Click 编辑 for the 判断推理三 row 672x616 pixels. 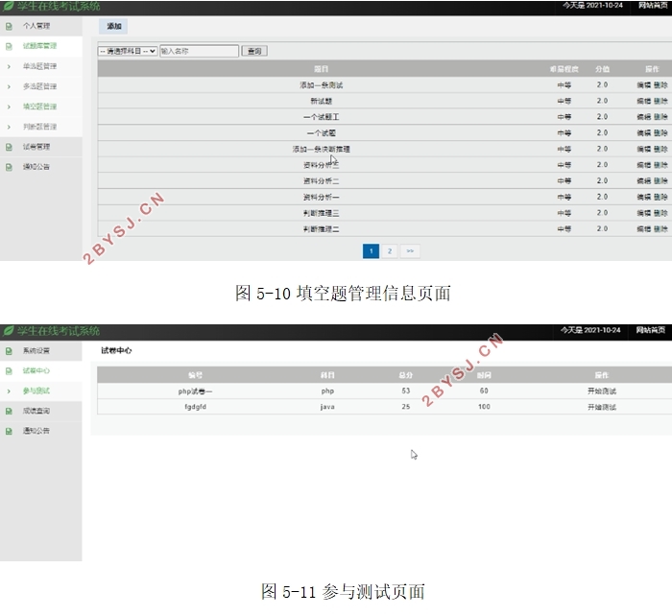644,213
